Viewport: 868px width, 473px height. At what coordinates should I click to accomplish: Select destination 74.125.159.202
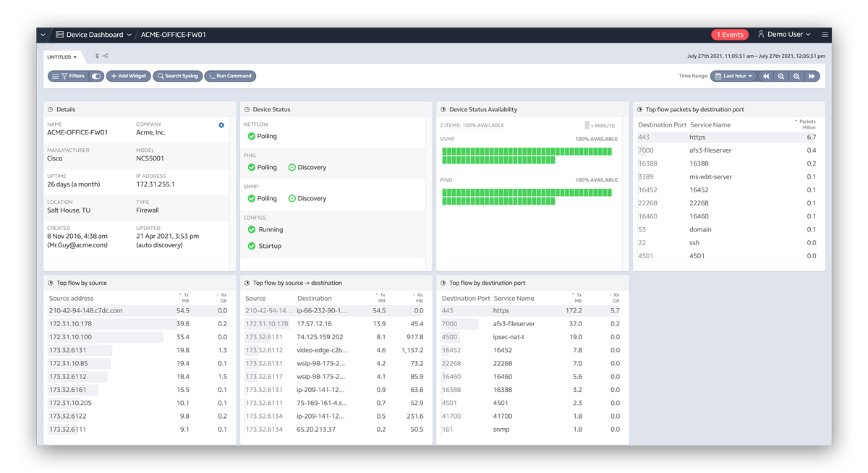tap(320, 337)
